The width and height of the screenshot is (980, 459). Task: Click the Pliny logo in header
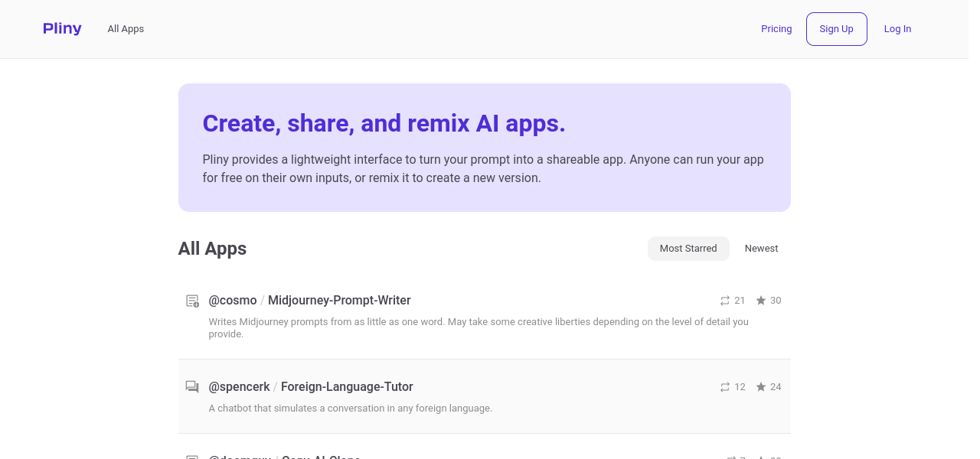(x=62, y=28)
